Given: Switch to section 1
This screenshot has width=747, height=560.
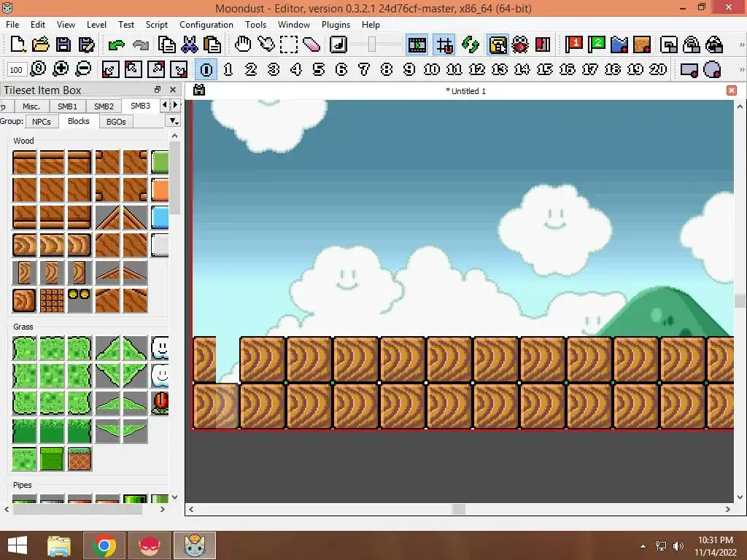Looking at the screenshot, I should [228, 69].
